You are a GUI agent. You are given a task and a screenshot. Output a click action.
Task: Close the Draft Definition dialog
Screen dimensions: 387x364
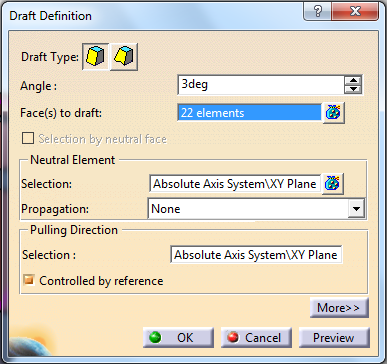[355, 12]
